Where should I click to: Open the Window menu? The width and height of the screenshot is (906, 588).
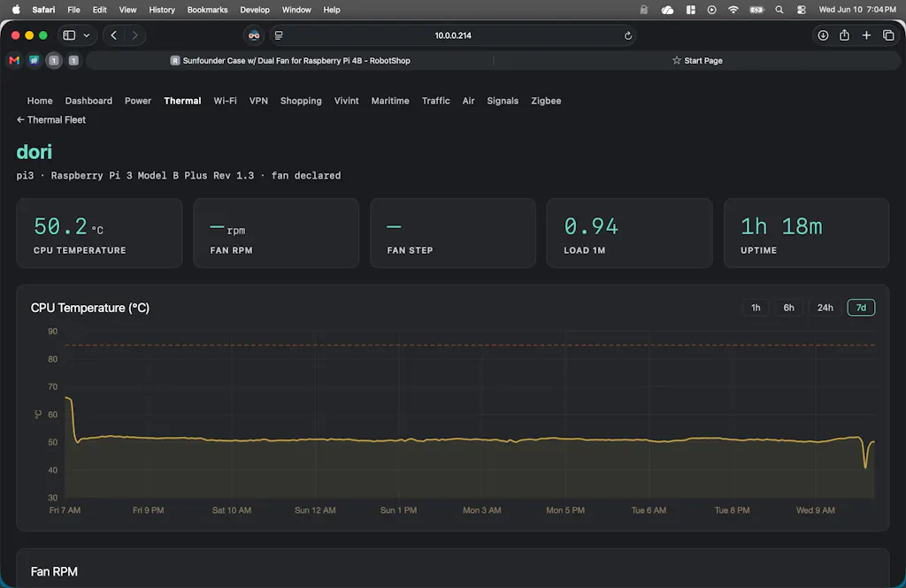(x=296, y=10)
